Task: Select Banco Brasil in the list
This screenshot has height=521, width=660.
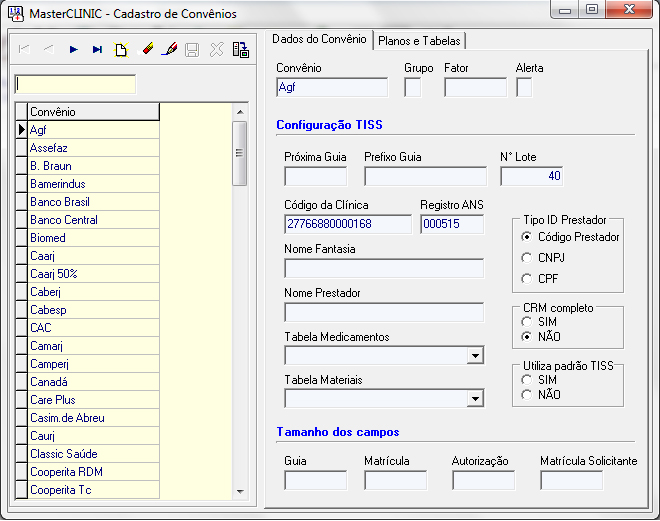Action: pos(93,202)
